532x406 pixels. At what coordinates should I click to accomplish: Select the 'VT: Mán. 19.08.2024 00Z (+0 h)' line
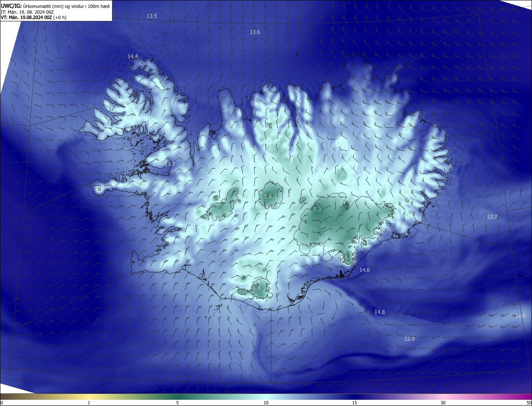tap(34, 17)
